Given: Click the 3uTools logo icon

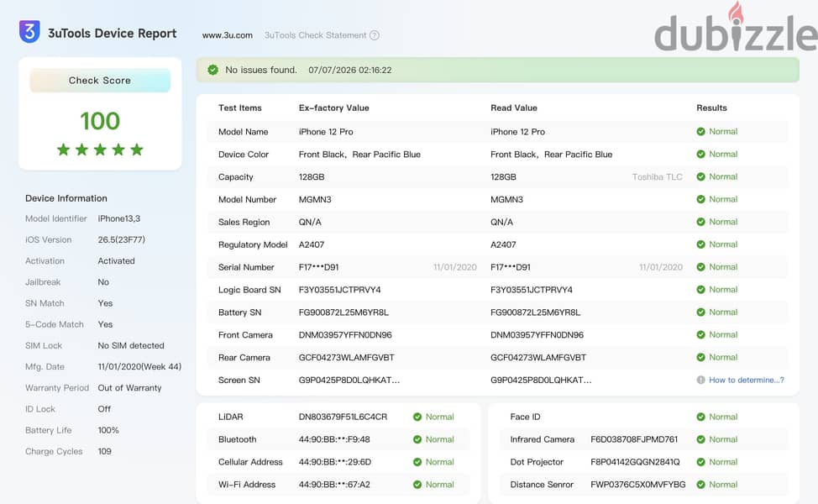Looking at the screenshot, I should [x=29, y=32].
